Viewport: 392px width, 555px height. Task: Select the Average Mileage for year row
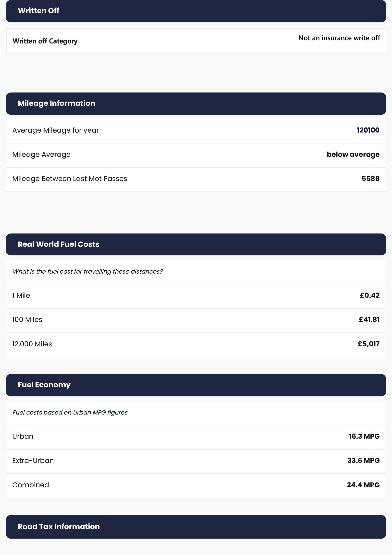[196, 131]
